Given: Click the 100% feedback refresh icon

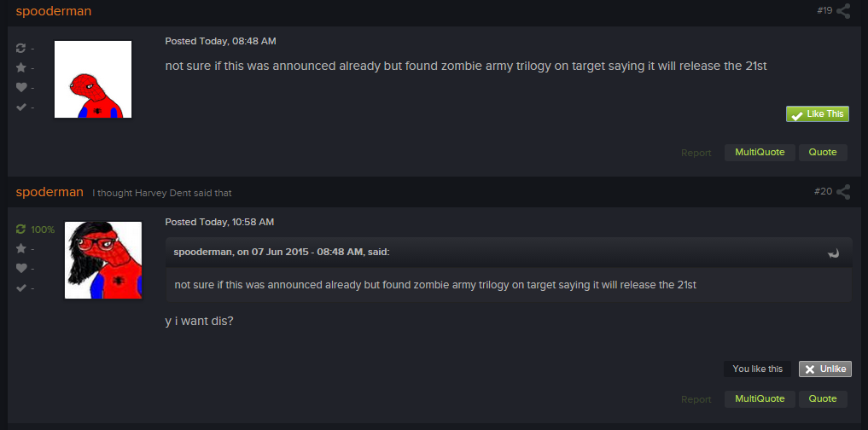Looking at the screenshot, I should tap(21, 230).
